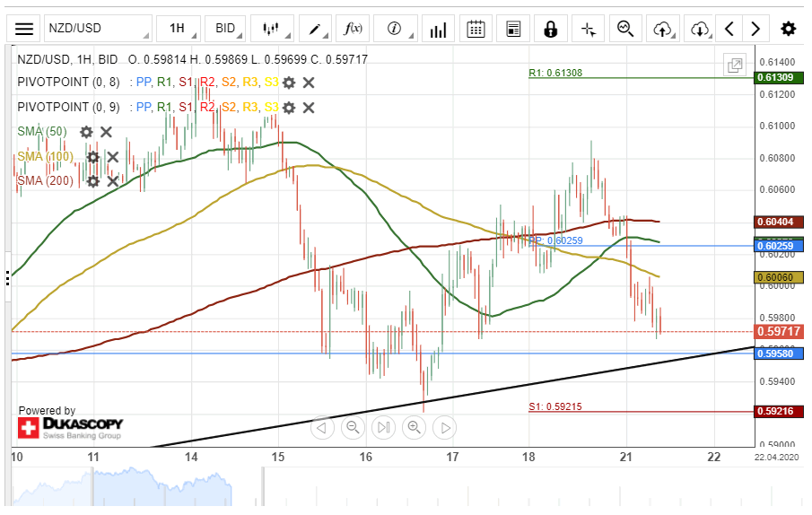This screenshot has height=515, width=812.
Task: Toggle the crosshair cursor tool
Action: (x=589, y=29)
